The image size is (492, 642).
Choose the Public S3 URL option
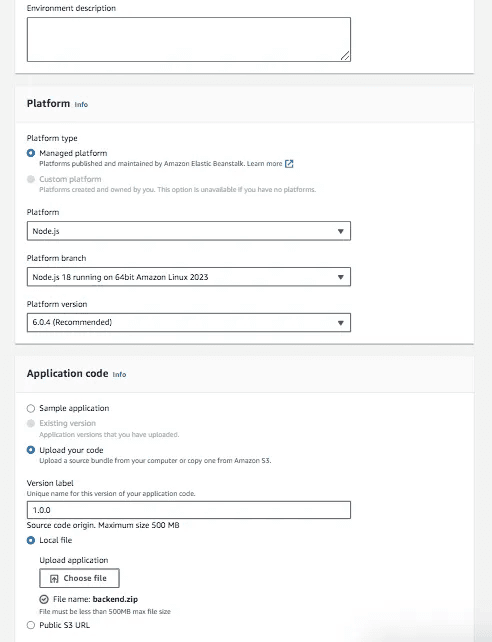tap(31, 625)
